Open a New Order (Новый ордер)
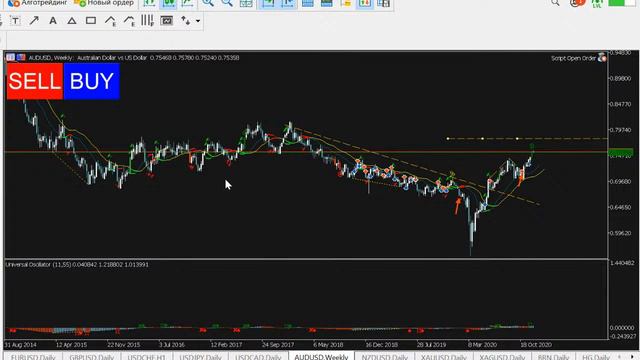Viewport: 640px width, 360px height. 104,3
